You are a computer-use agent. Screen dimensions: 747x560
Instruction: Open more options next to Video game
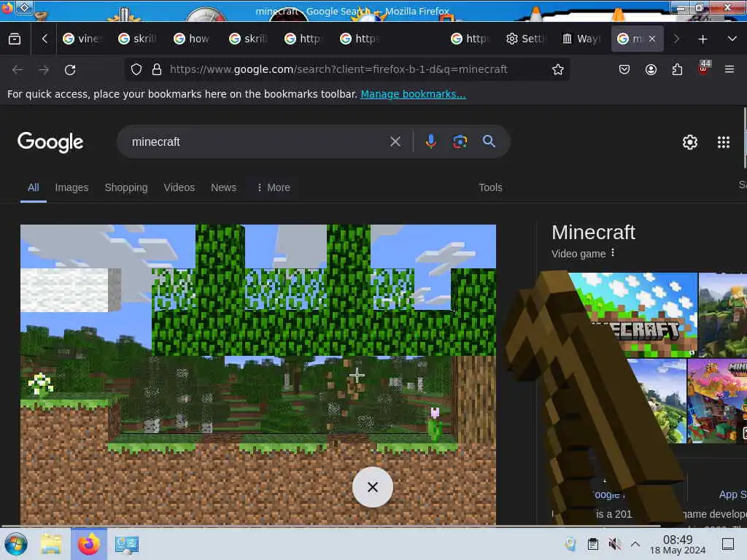coord(613,253)
